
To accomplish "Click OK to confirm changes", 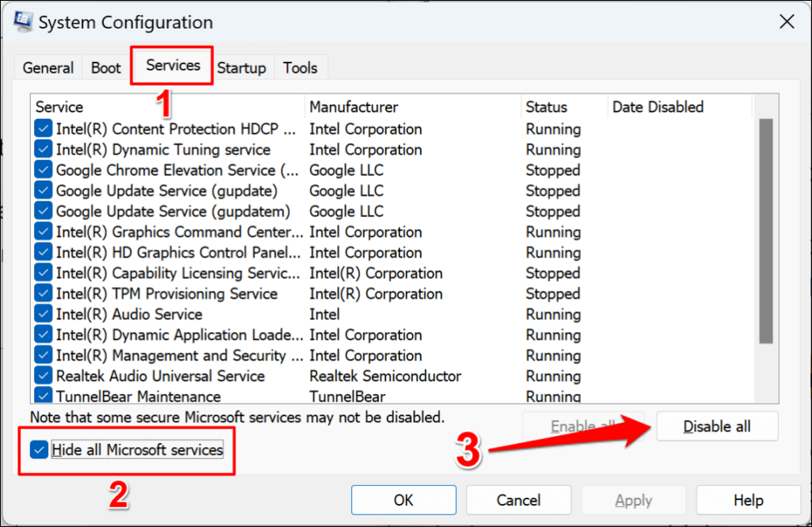I will point(404,499).
